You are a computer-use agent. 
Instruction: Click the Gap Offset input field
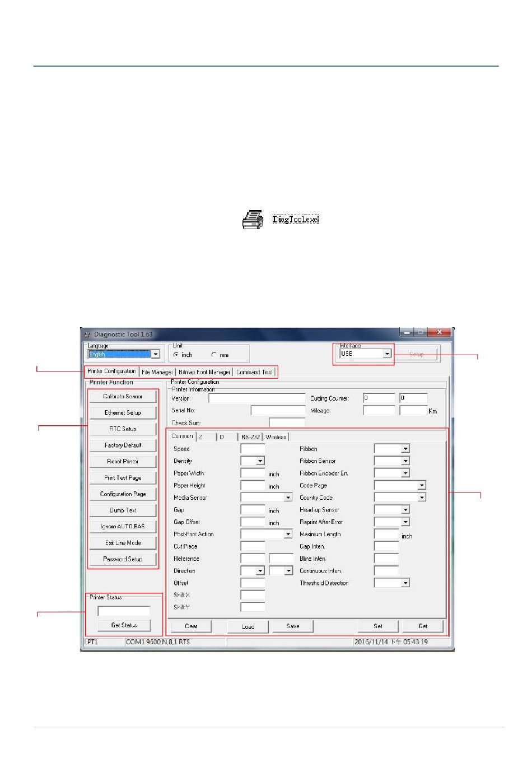coord(253,522)
